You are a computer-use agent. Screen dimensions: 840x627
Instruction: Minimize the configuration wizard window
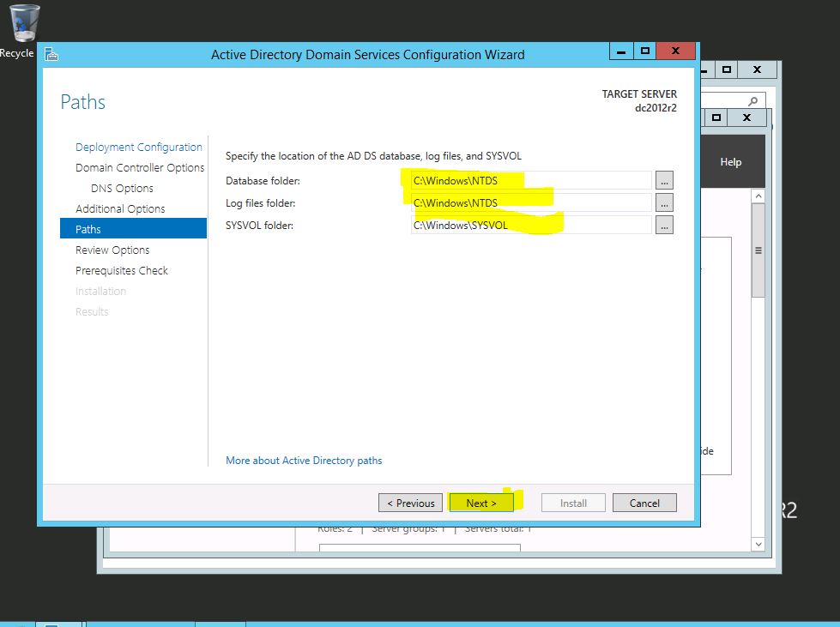621,51
